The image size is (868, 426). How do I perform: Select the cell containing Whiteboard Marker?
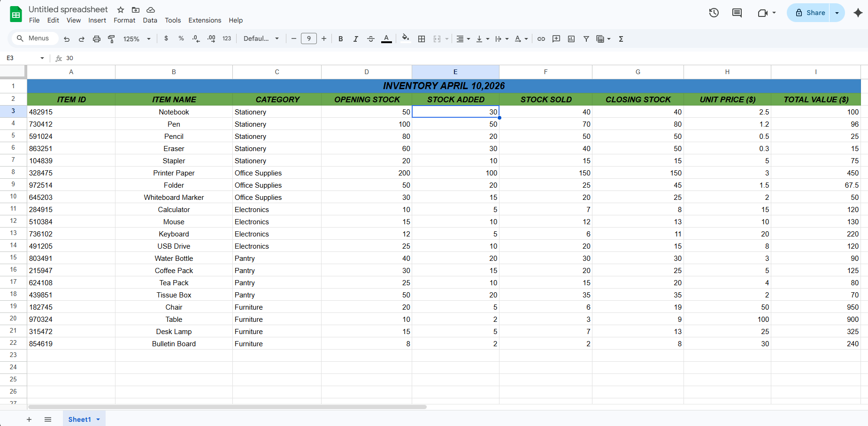[174, 198]
